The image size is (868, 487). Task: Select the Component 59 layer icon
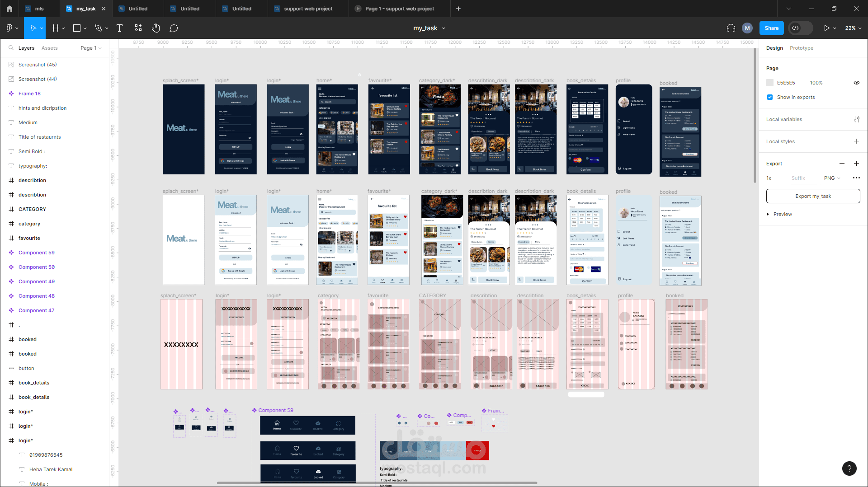point(11,253)
